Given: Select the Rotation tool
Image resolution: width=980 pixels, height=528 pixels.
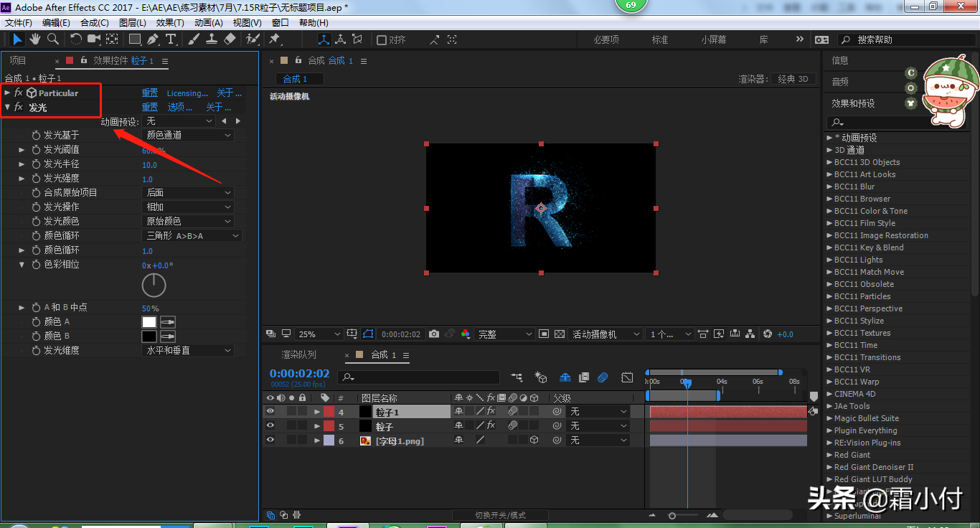Looking at the screenshot, I should (75, 39).
